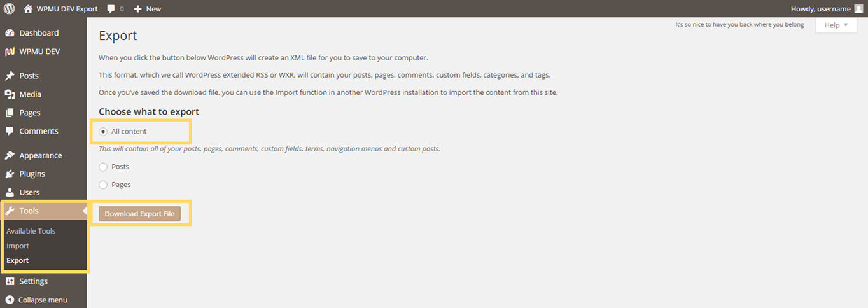Screen dimensions: 868x308
Task: Open Available Tools in Tools submenu
Action: pos(31,231)
